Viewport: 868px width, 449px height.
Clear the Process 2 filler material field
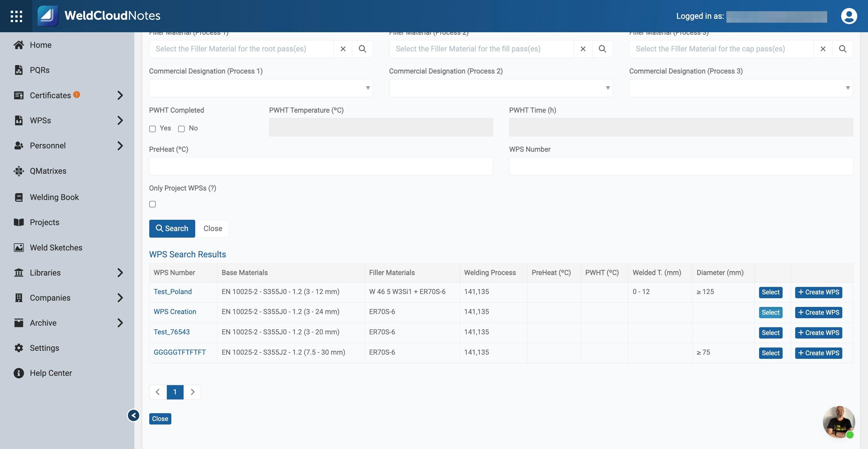click(x=583, y=49)
